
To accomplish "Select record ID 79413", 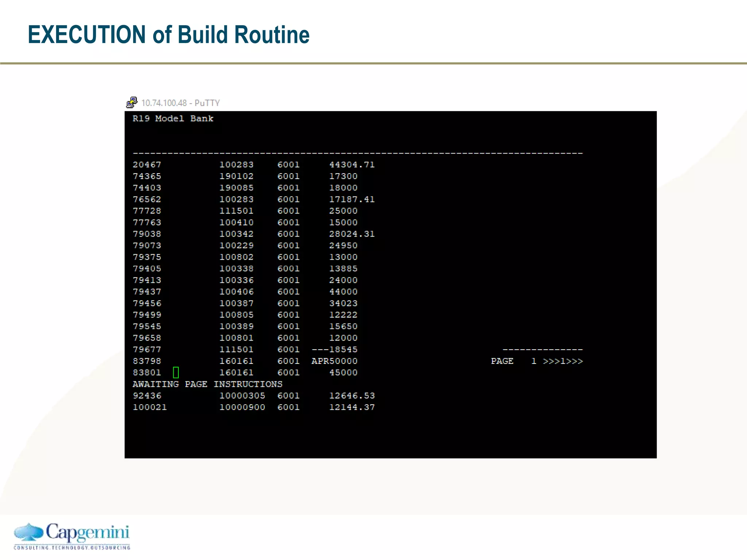I will [x=147, y=280].
